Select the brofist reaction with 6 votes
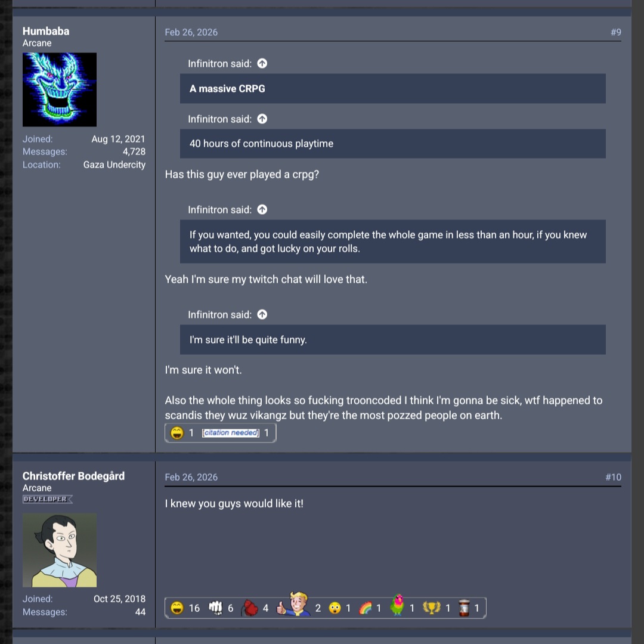Viewport: 644px width, 644px height. point(215,608)
